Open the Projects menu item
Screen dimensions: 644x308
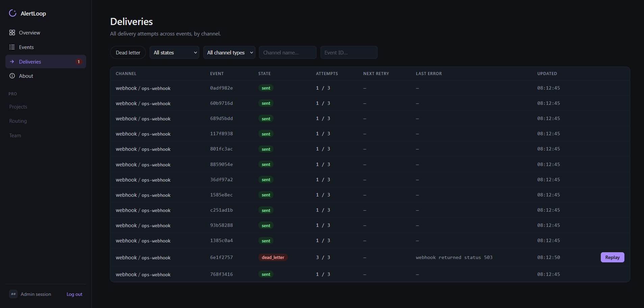click(18, 106)
